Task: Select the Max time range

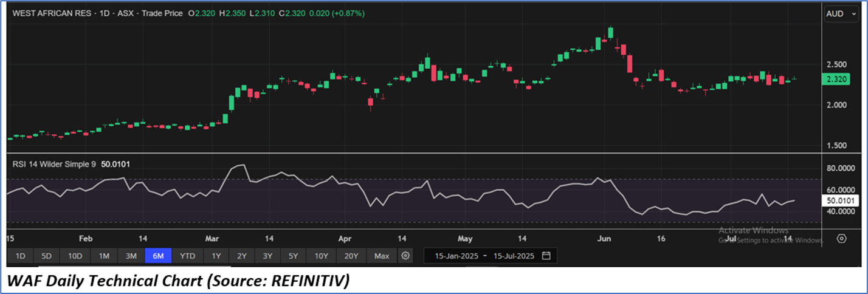Action: 382,256
